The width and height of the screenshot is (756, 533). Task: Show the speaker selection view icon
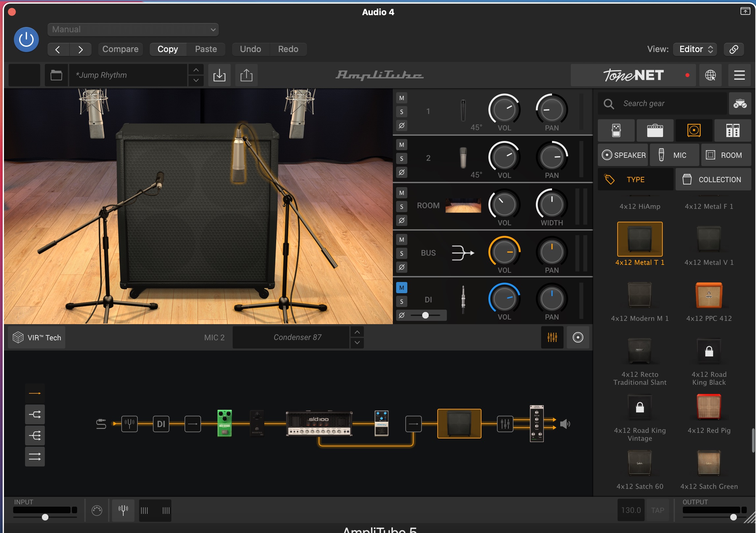click(x=578, y=338)
